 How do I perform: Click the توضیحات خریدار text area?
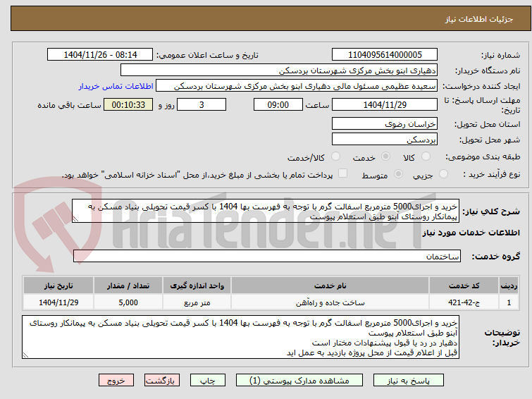coord(240,337)
